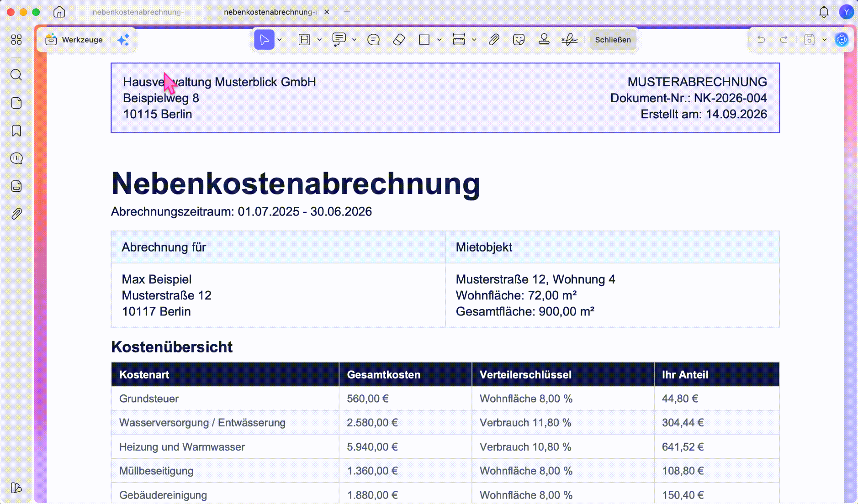Click the Kostenübersicht heading
This screenshot has width=858, height=504.
[x=172, y=347]
